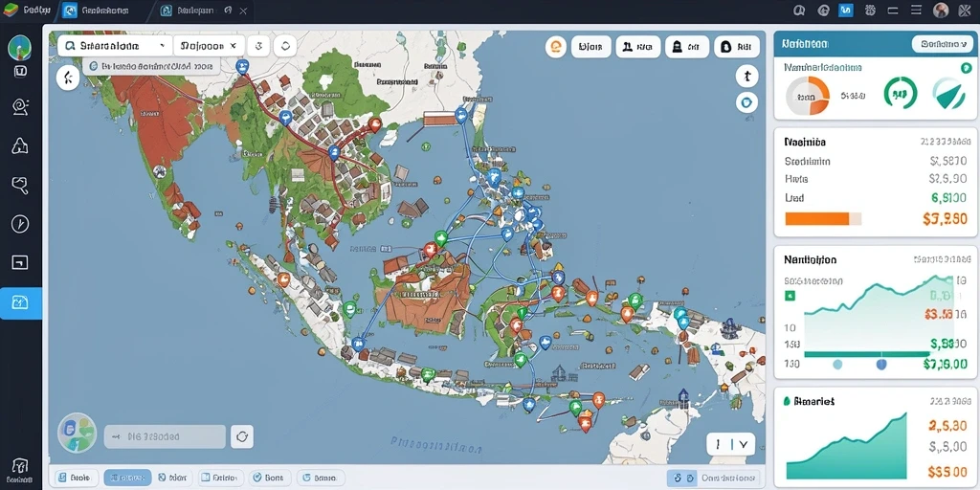Image resolution: width=980 pixels, height=490 pixels.
Task: Switch to the second window tab
Action: [x=195, y=11]
